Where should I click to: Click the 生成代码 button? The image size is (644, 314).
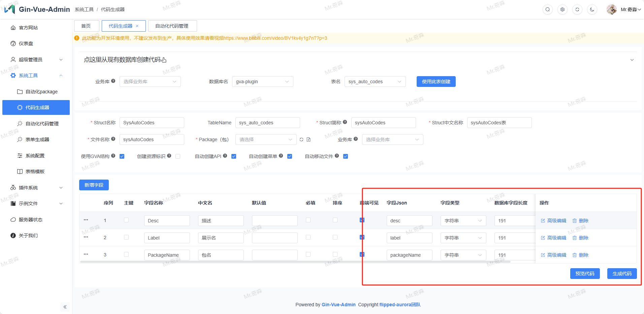point(622,274)
